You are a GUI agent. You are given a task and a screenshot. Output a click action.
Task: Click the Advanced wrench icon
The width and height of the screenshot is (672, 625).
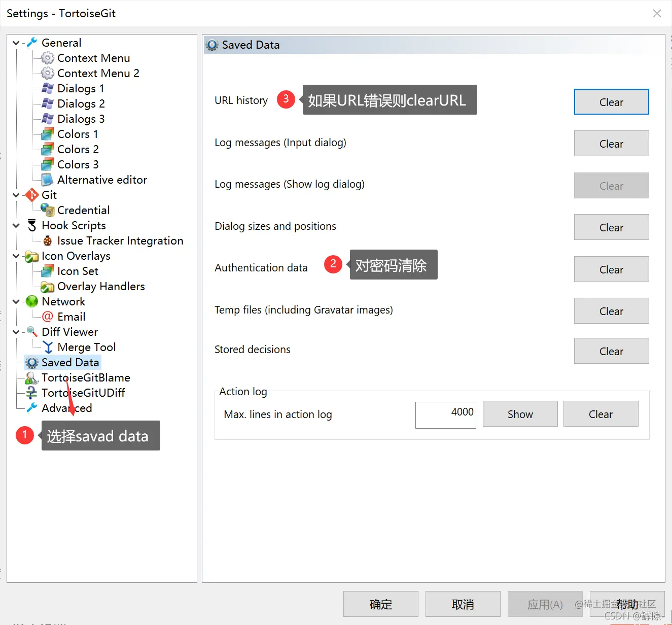[x=32, y=408]
